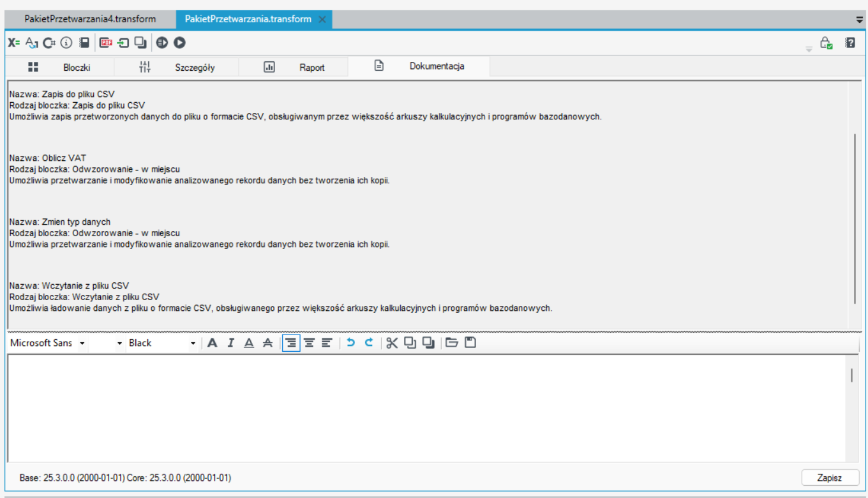The height and width of the screenshot is (498, 868).
Task: Click the redo arrow in editor toolbar
Action: tap(368, 343)
